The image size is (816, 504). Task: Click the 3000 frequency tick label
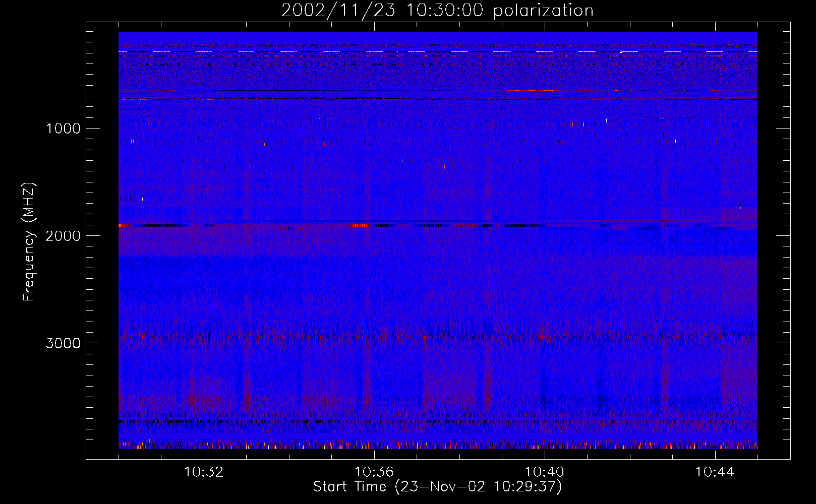coord(63,343)
